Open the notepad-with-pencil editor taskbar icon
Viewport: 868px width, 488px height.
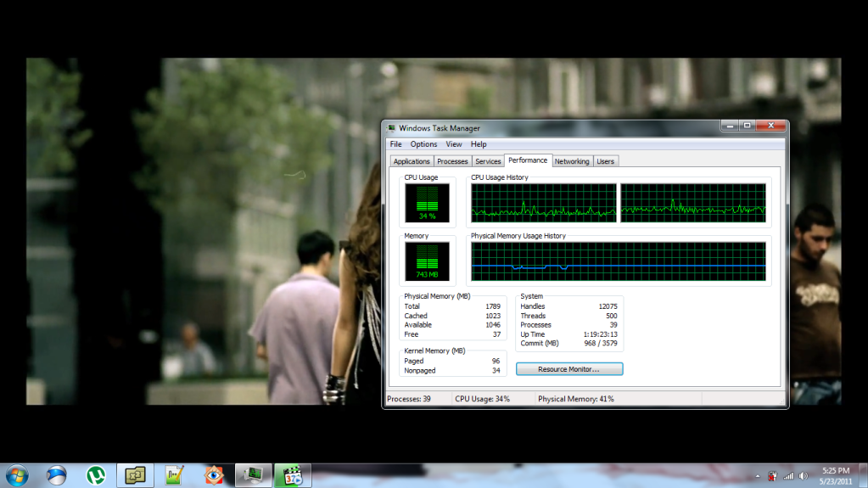click(176, 475)
